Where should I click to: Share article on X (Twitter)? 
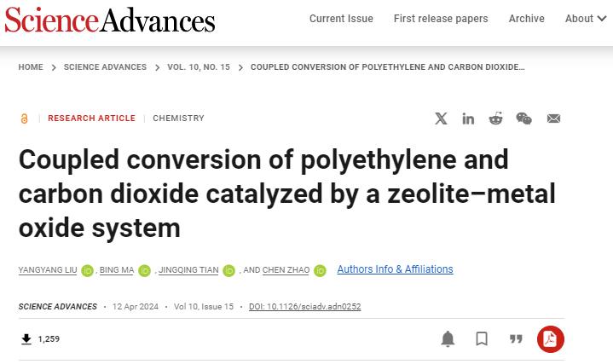click(x=441, y=118)
